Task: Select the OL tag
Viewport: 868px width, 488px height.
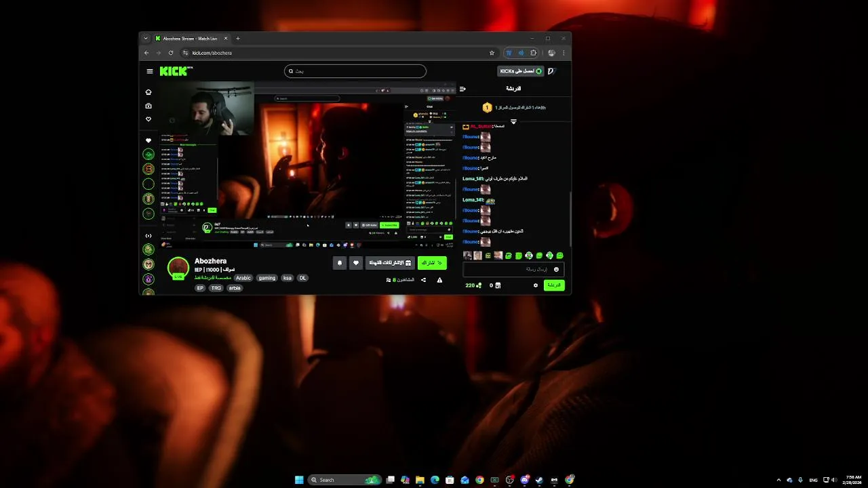Action: 302,278
